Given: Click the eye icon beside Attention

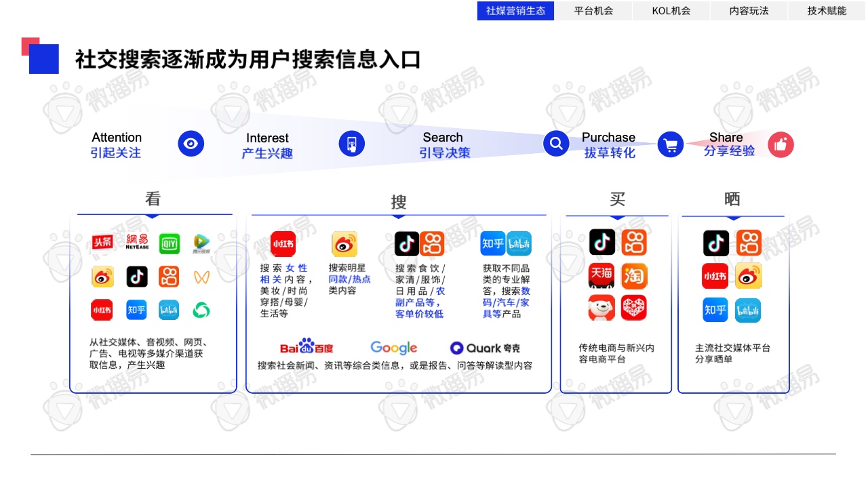Looking at the screenshot, I should (191, 144).
